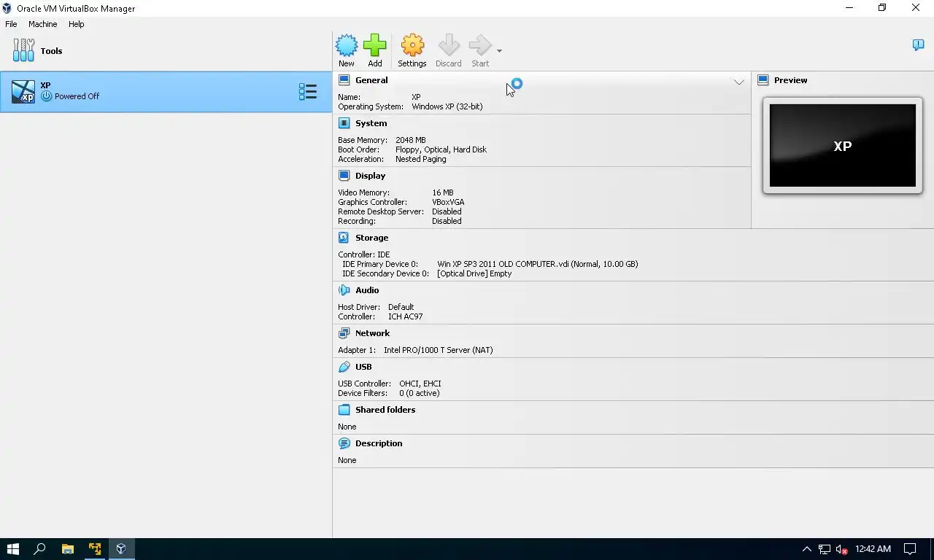This screenshot has width=934, height=560.
Task: Open File Explorer from the taskbar
Action: (x=67, y=549)
